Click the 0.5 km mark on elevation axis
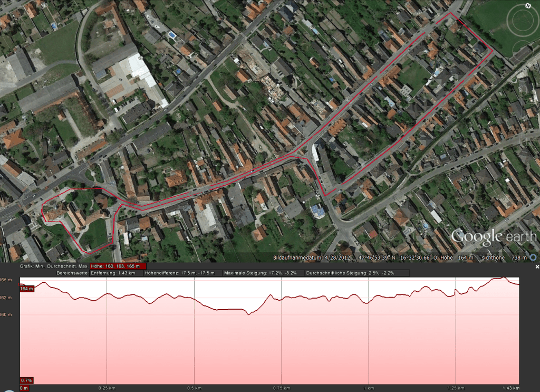The height and width of the screenshot is (392, 540). tap(195, 388)
